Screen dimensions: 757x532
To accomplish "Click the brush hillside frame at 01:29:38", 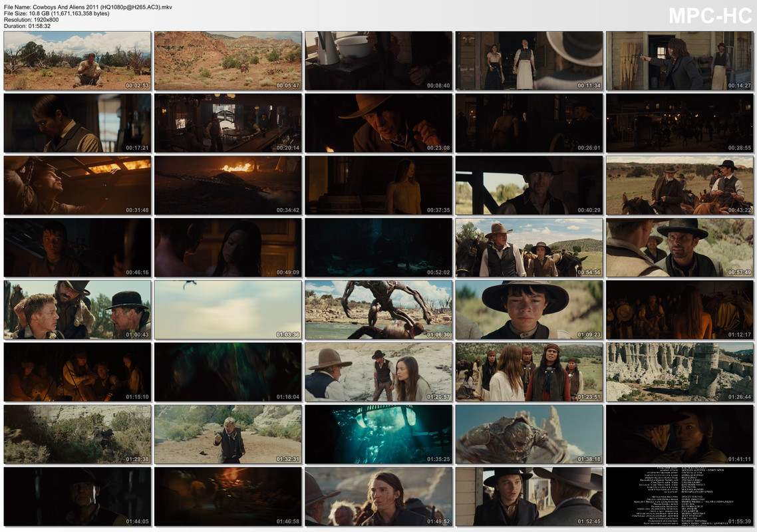I will (77, 434).
